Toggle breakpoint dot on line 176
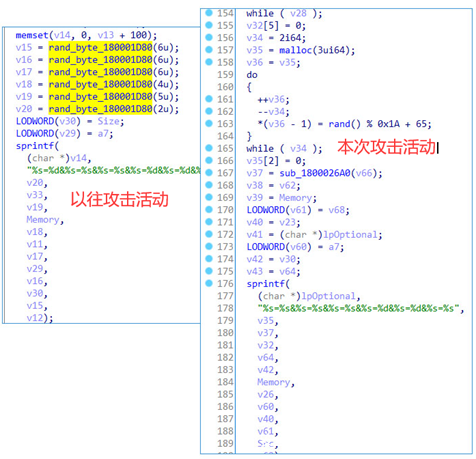Viewport: 476px width, 459px height. coord(209,283)
